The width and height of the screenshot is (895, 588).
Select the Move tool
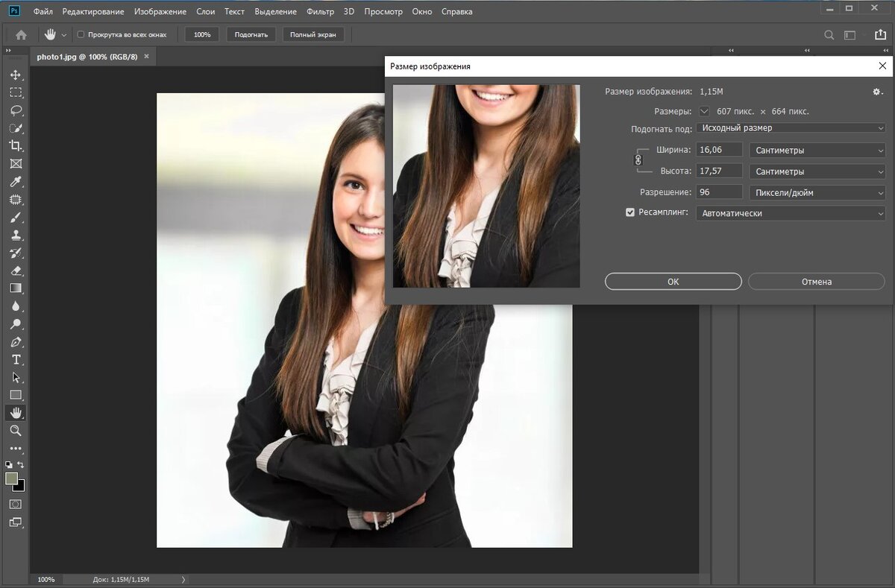[16, 75]
